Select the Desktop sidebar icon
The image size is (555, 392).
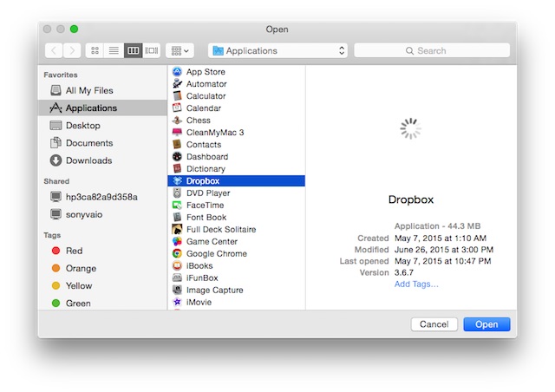click(56, 126)
